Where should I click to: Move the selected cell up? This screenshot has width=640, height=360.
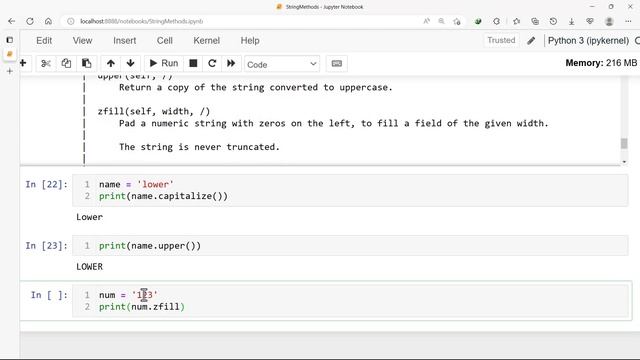[111, 63]
